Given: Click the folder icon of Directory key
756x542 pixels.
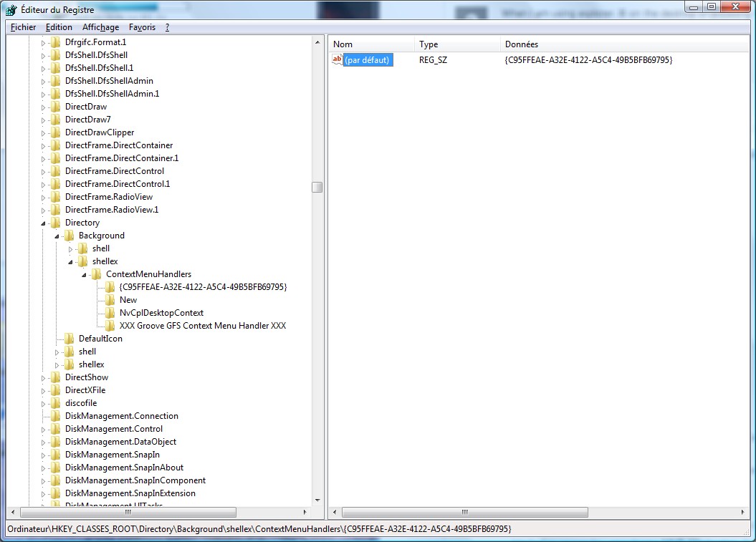Looking at the screenshot, I should pyautogui.click(x=56, y=223).
